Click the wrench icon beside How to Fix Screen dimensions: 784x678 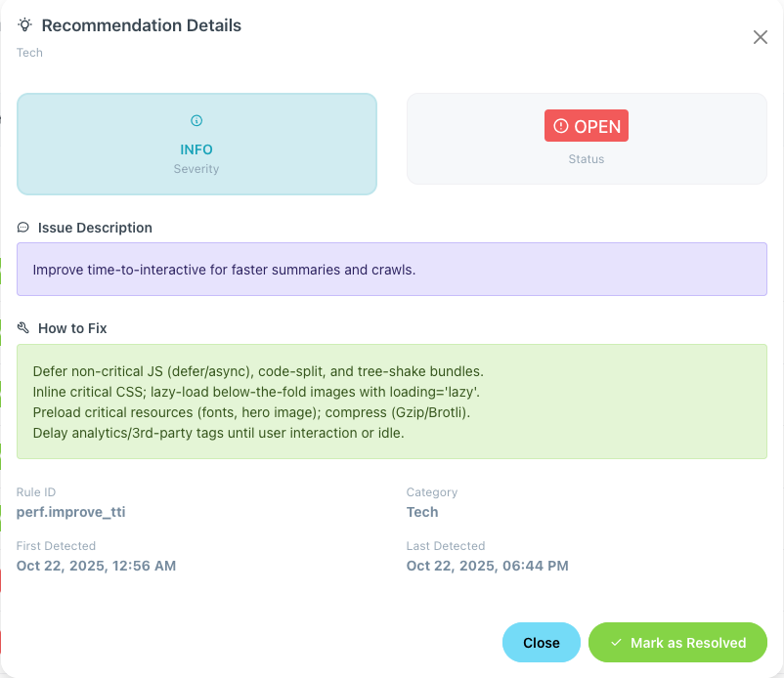pos(23,328)
